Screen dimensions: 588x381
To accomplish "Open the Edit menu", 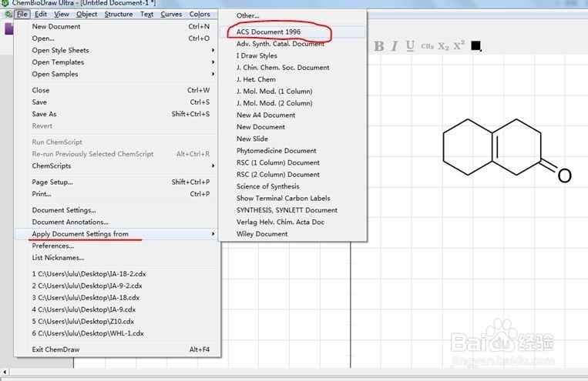I will 41,14.
